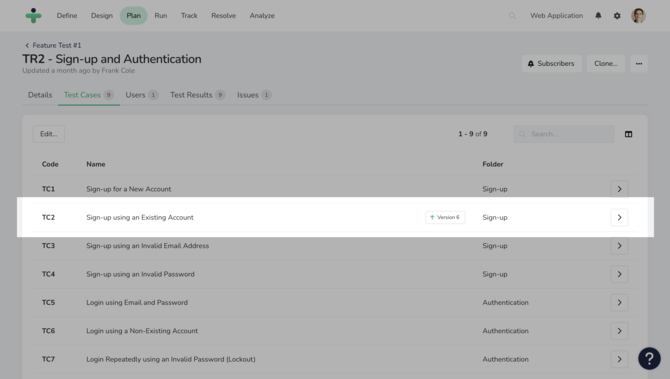The width and height of the screenshot is (670, 379).
Task: Click the Folder column header
Action: tap(493, 164)
